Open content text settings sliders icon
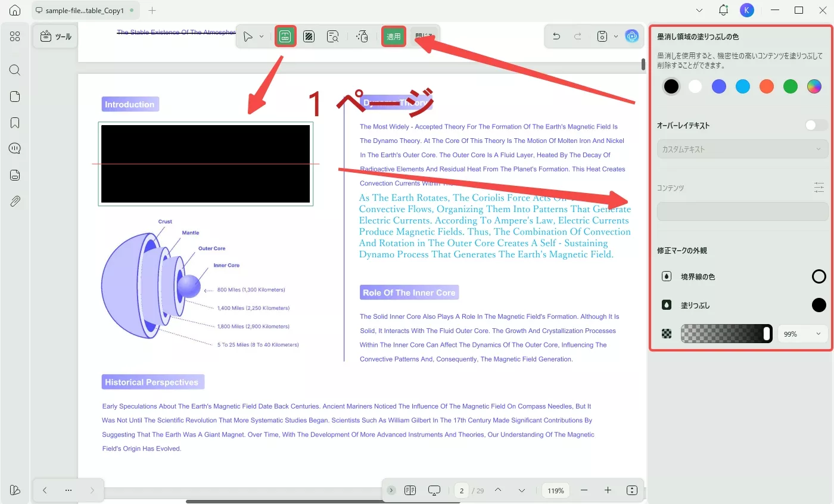Image resolution: width=834 pixels, height=504 pixels. pos(819,188)
